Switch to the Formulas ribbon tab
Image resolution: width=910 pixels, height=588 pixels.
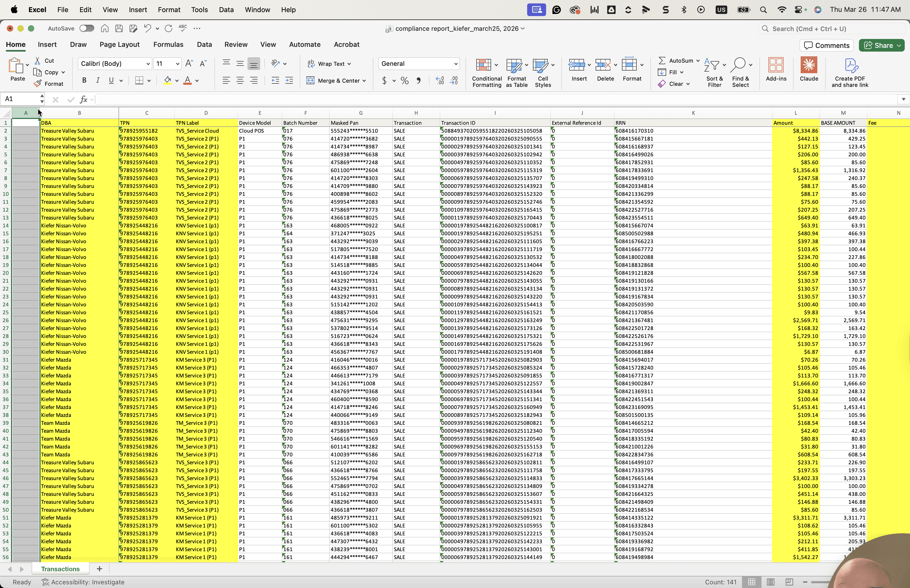169,44
